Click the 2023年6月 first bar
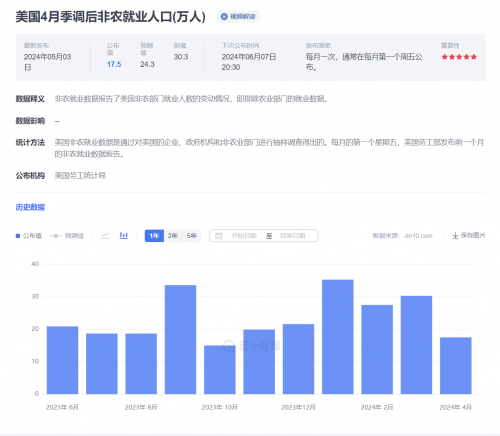 point(62,360)
